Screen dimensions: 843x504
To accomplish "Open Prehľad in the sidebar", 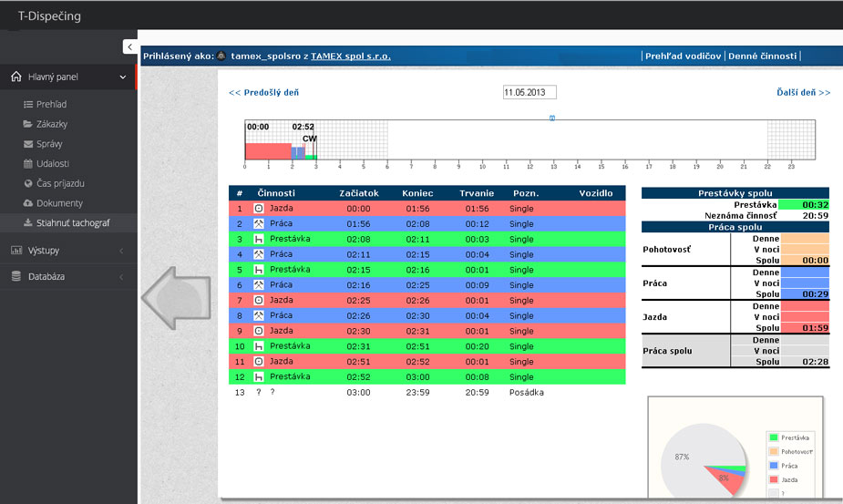I will [x=52, y=104].
